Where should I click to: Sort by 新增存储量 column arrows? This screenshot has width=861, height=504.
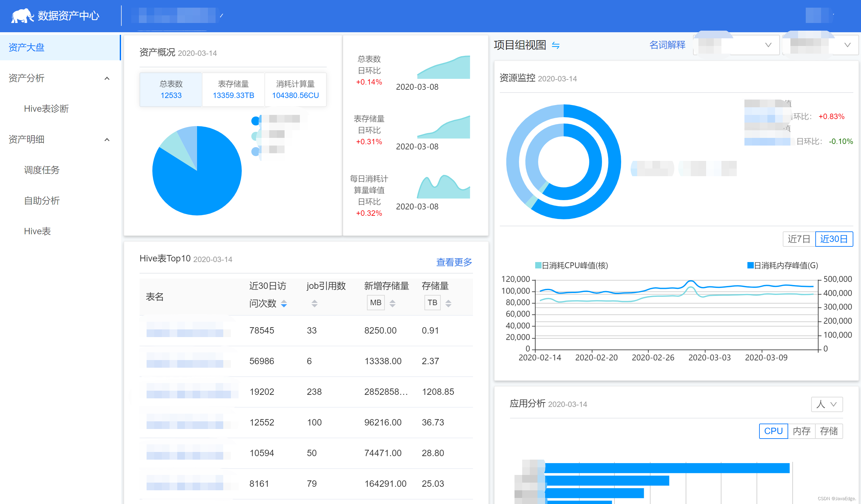[392, 303]
